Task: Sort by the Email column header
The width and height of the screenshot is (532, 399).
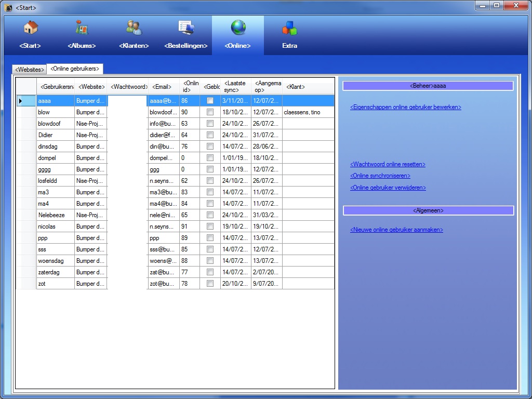Action: pos(164,87)
